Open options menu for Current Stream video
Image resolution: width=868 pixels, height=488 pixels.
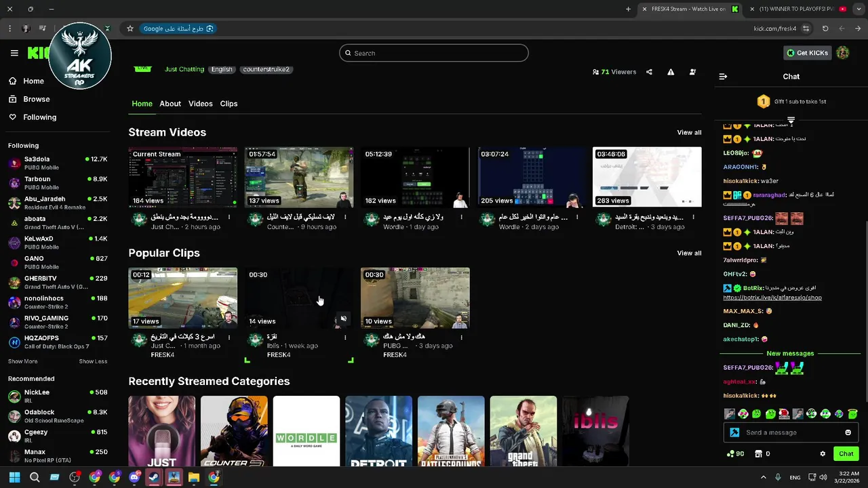(229, 217)
